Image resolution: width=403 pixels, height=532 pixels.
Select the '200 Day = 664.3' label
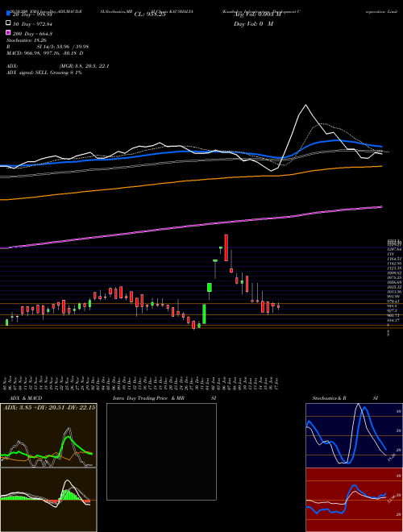tap(32, 33)
